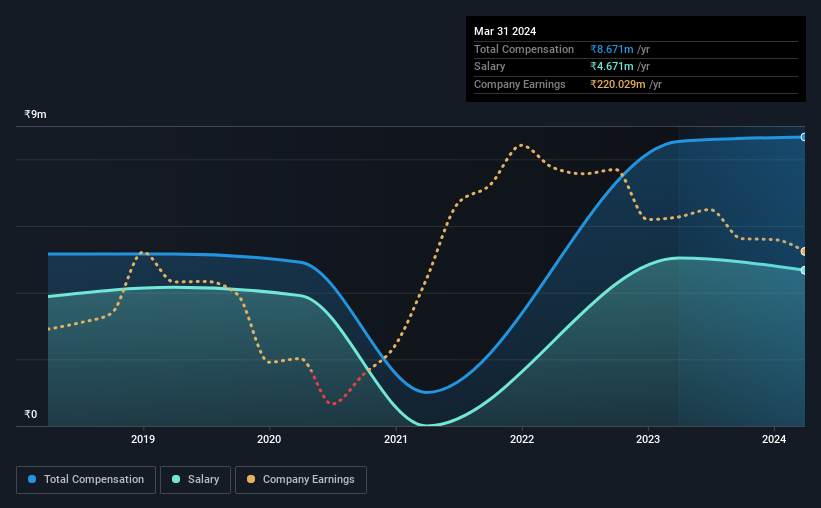Click the Mar 31 2024 tooltip date
The width and height of the screenshot is (821, 508).
[505, 31]
